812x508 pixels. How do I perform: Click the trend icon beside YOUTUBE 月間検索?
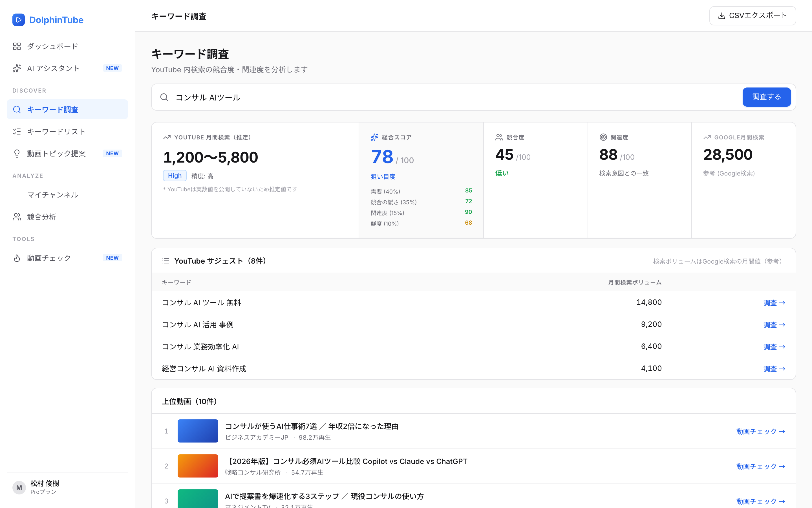167,137
